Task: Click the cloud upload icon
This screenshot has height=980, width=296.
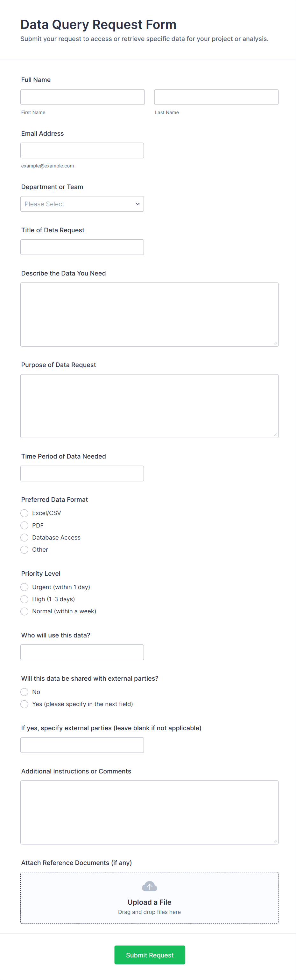Action: tap(149, 887)
